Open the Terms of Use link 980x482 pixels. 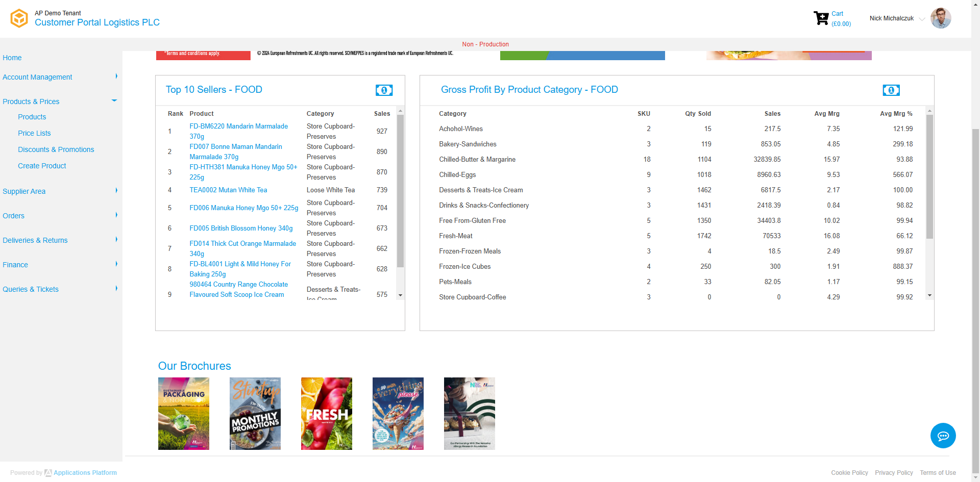tap(938, 473)
